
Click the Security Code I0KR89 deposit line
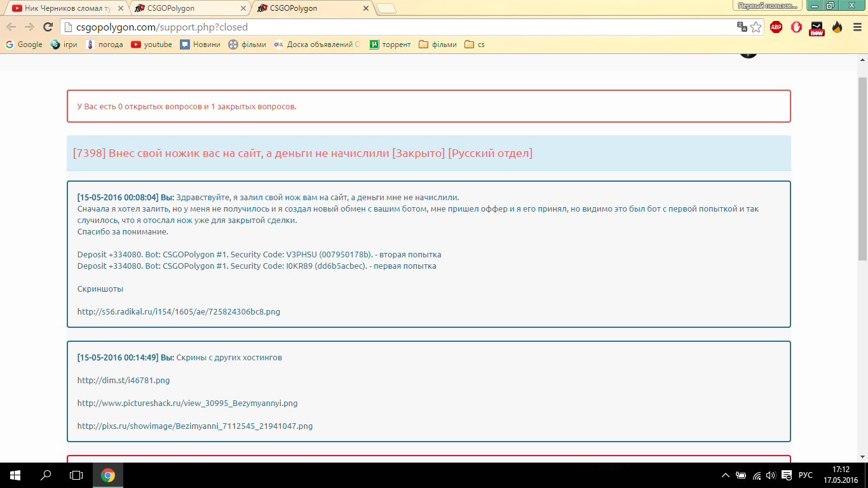pyautogui.click(x=257, y=266)
